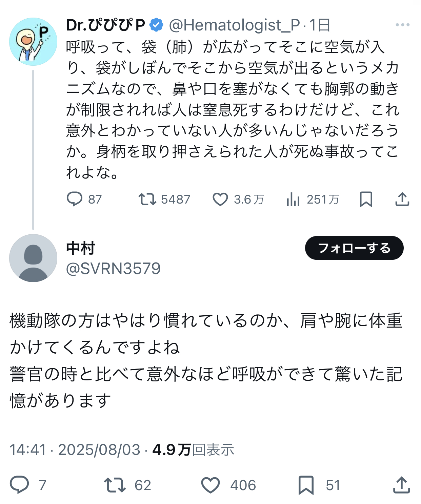Click the 14:41 · 2025/08/03 timestamp
The image size is (421, 504).
(75, 450)
